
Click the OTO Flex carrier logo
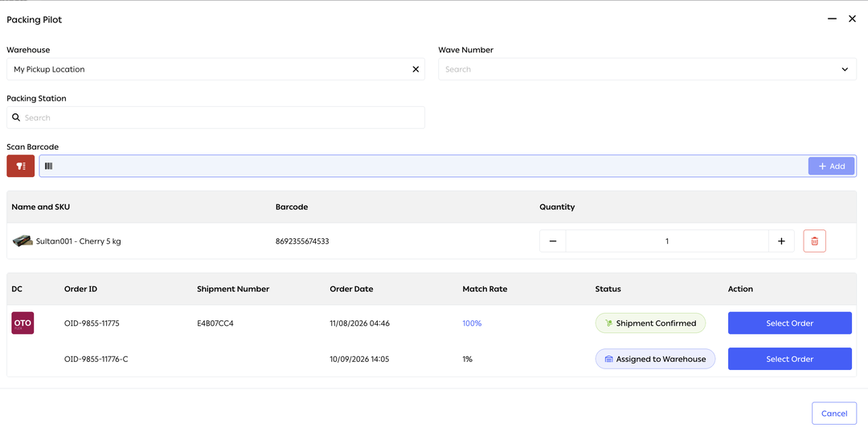click(x=23, y=323)
